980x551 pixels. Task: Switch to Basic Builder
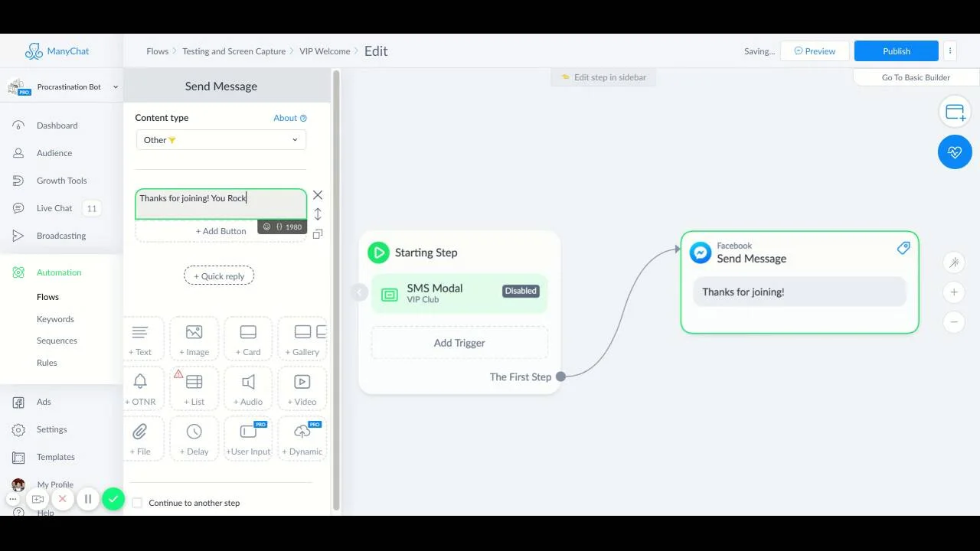[x=916, y=77]
